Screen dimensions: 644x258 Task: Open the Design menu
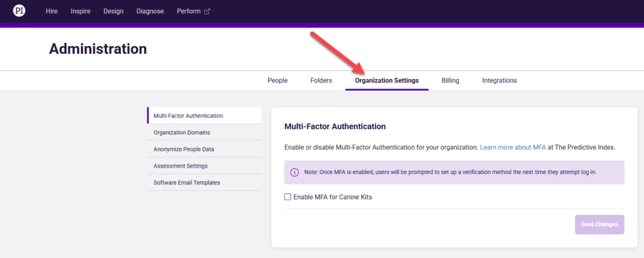pos(113,11)
